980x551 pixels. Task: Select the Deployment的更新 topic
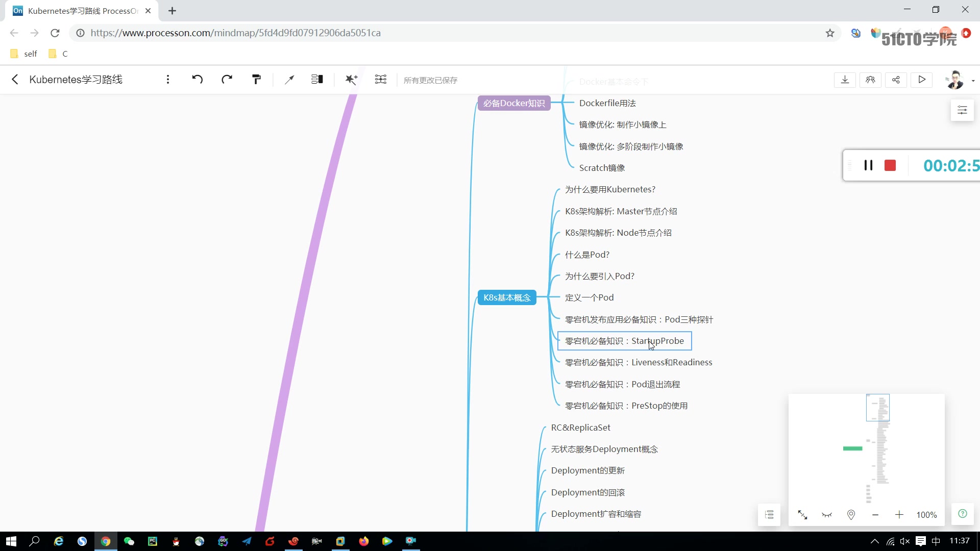coord(587,470)
